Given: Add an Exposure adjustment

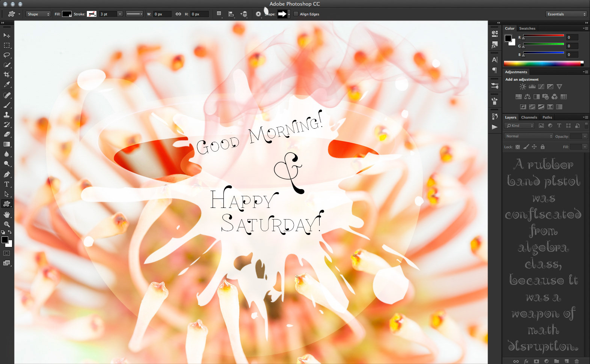Looking at the screenshot, I should (x=550, y=87).
